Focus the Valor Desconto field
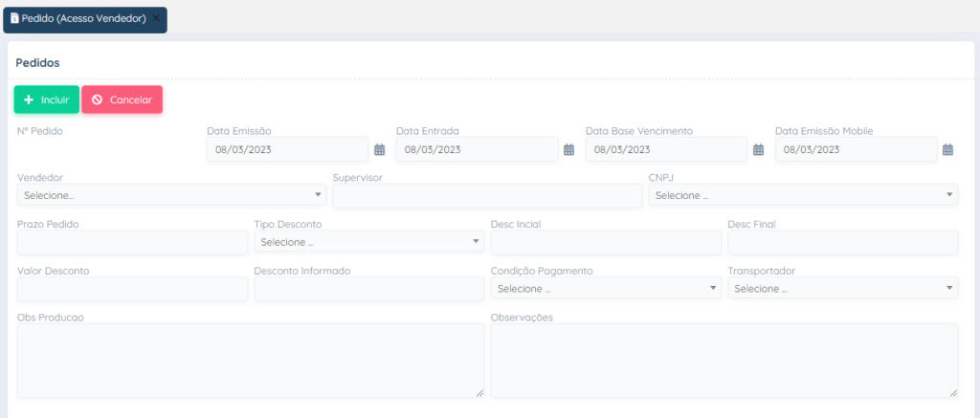This screenshot has width=980, height=418. (x=132, y=289)
